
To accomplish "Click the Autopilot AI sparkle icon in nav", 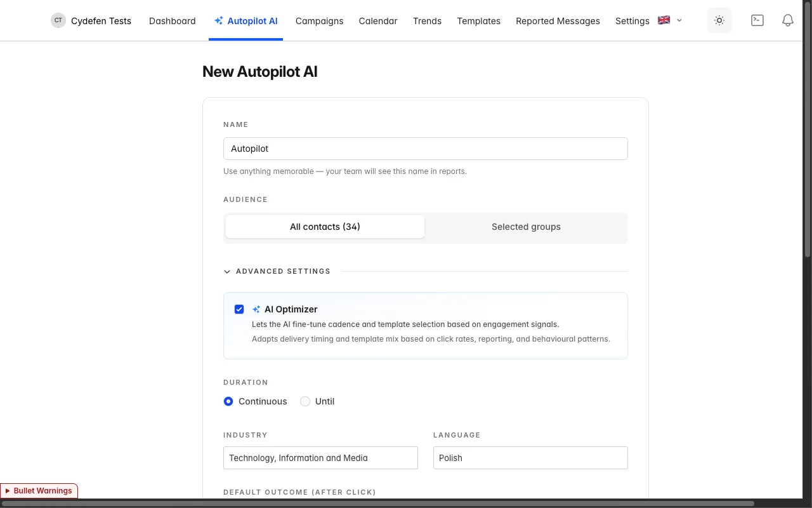I will coord(218,21).
